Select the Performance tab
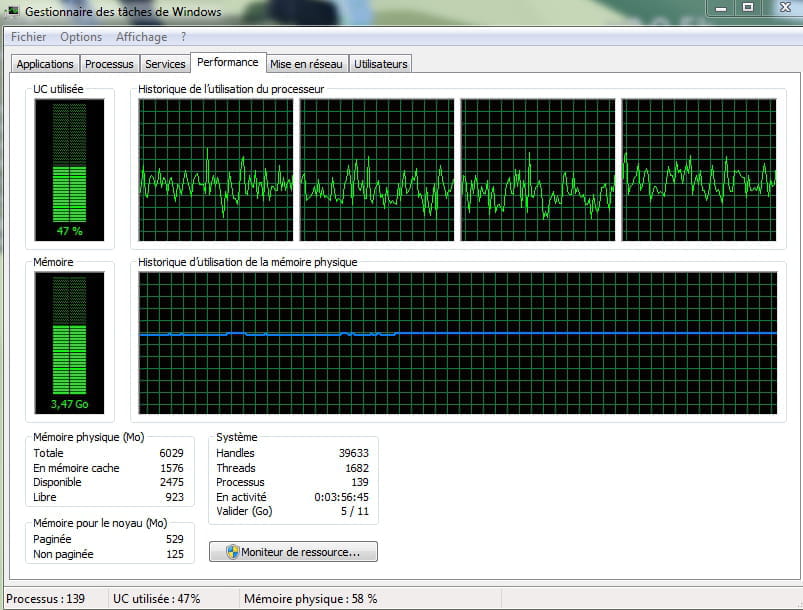The image size is (803, 610). pos(228,62)
